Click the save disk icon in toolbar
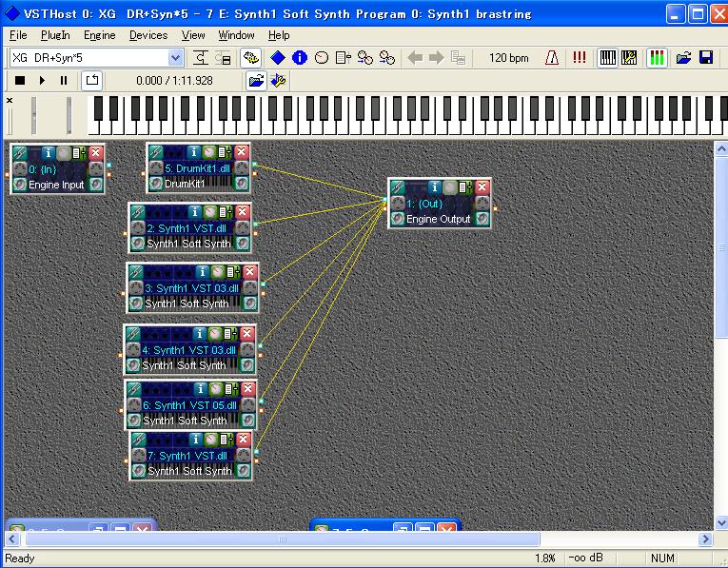 click(706, 58)
